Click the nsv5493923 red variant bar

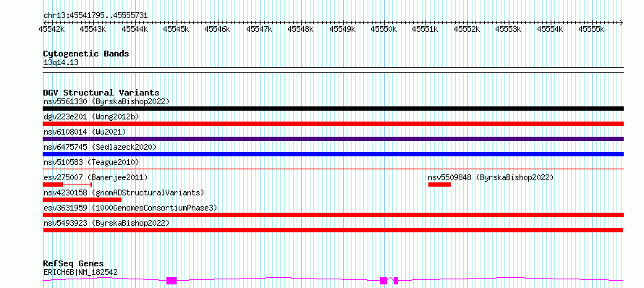(x=333, y=230)
